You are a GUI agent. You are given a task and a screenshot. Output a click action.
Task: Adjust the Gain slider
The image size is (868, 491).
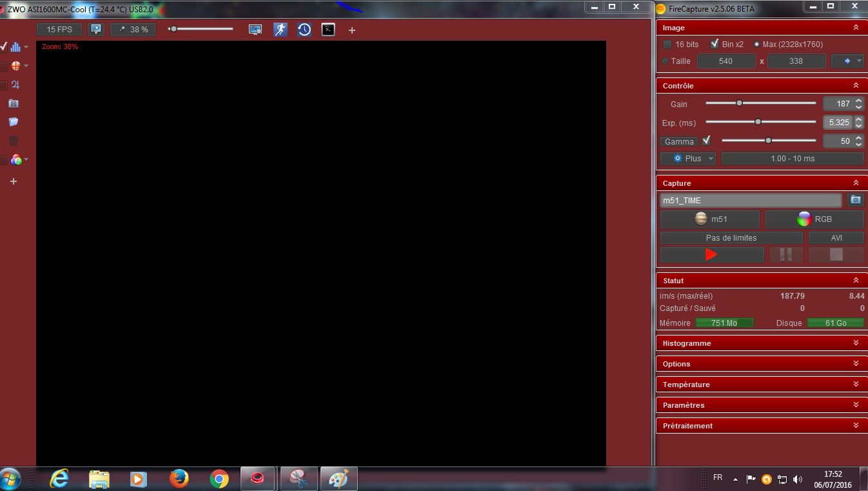pyautogui.click(x=739, y=103)
